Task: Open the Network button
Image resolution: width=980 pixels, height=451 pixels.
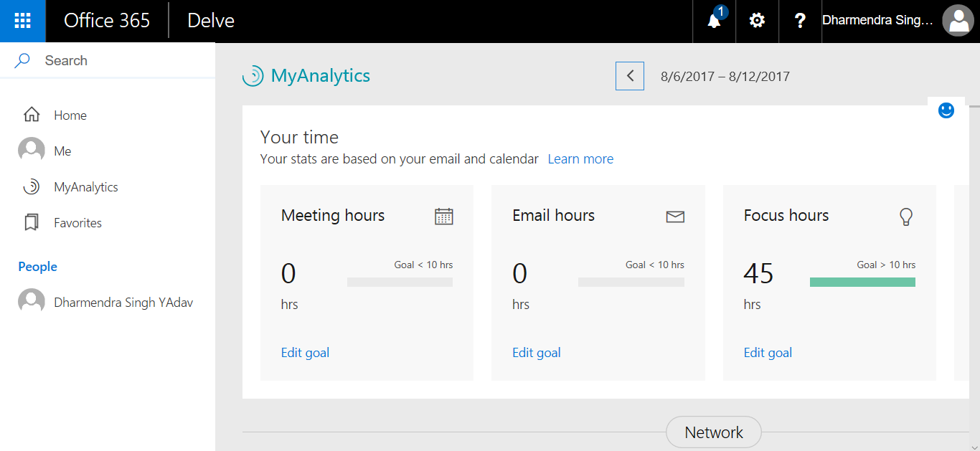Action: 713,432
